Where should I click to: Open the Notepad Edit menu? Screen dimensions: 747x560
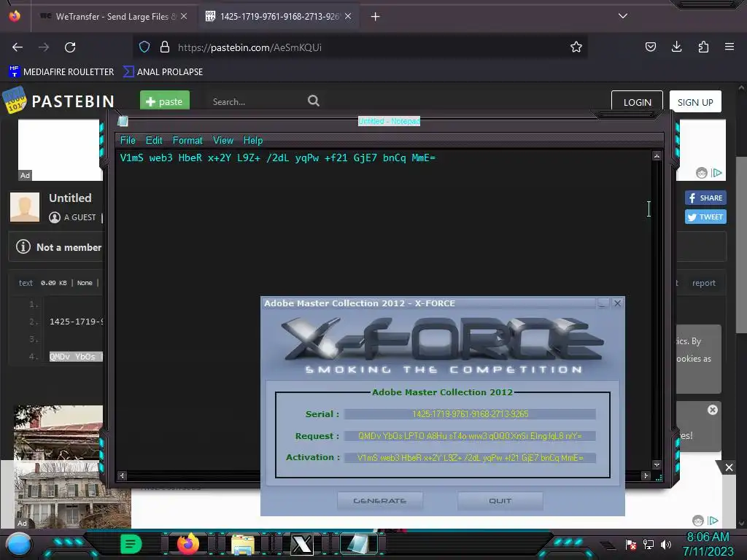pos(154,141)
